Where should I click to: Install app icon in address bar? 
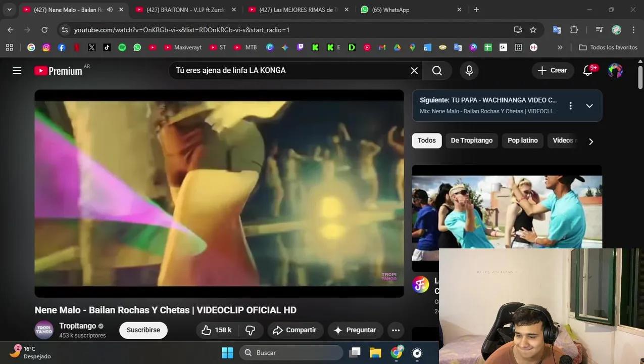[518, 30]
